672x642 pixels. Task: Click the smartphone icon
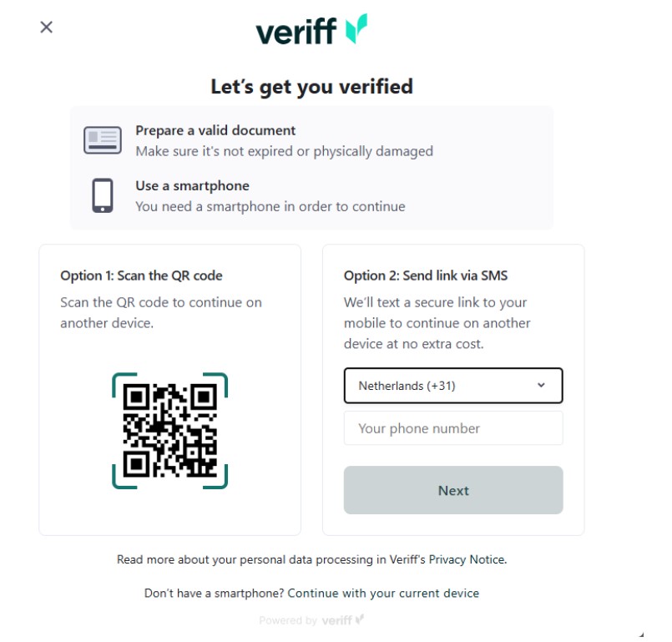tap(103, 194)
